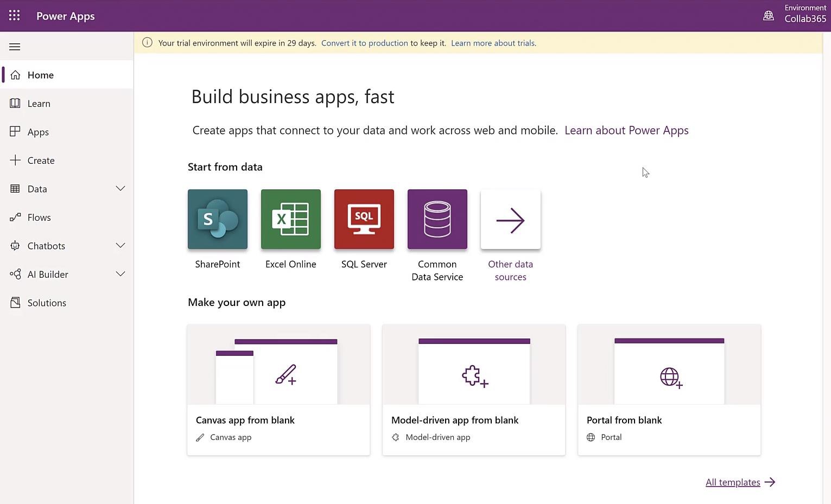
Task: Click the Home house icon
Action: coord(15,75)
